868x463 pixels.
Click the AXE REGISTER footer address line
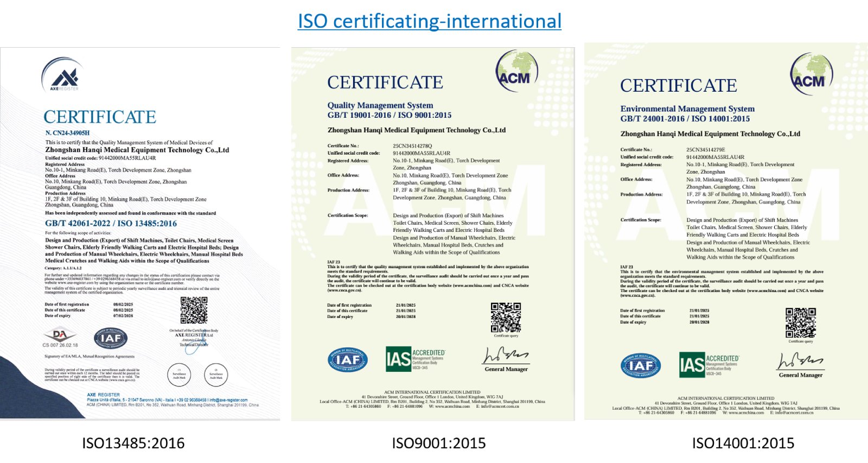click(168, 400)
